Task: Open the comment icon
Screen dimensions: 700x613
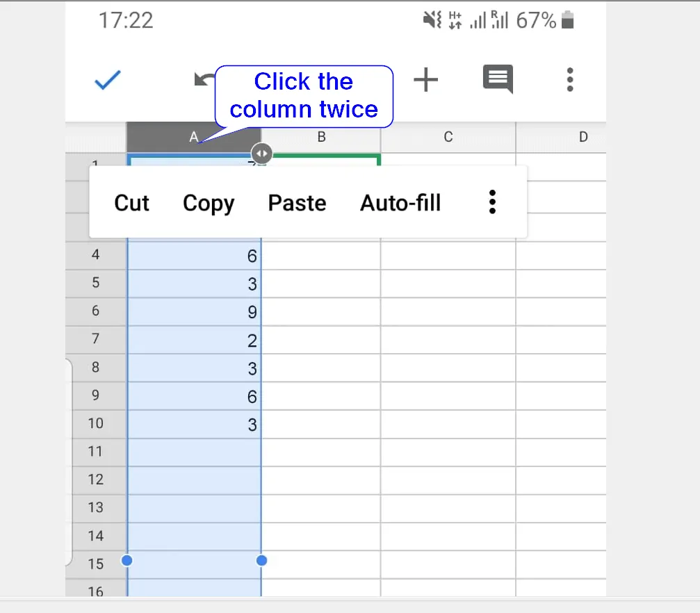Action: (498, 79)
